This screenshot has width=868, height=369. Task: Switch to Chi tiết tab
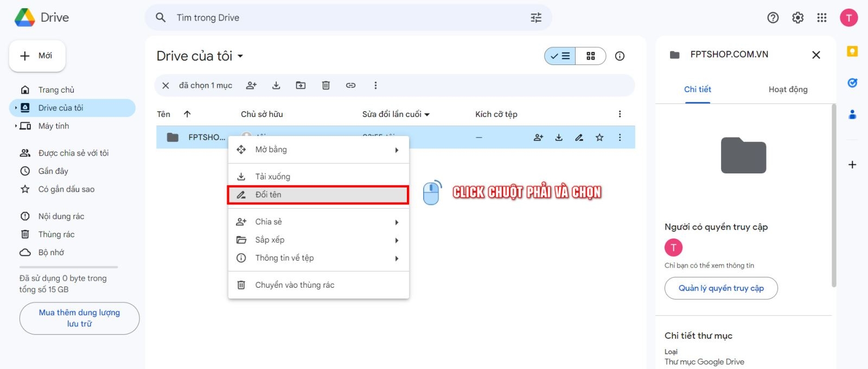698,89
